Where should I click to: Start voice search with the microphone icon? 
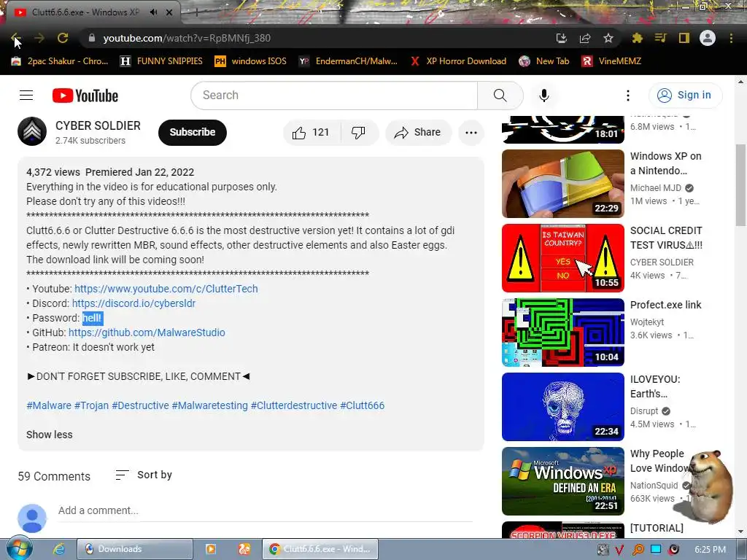(543, 96)
